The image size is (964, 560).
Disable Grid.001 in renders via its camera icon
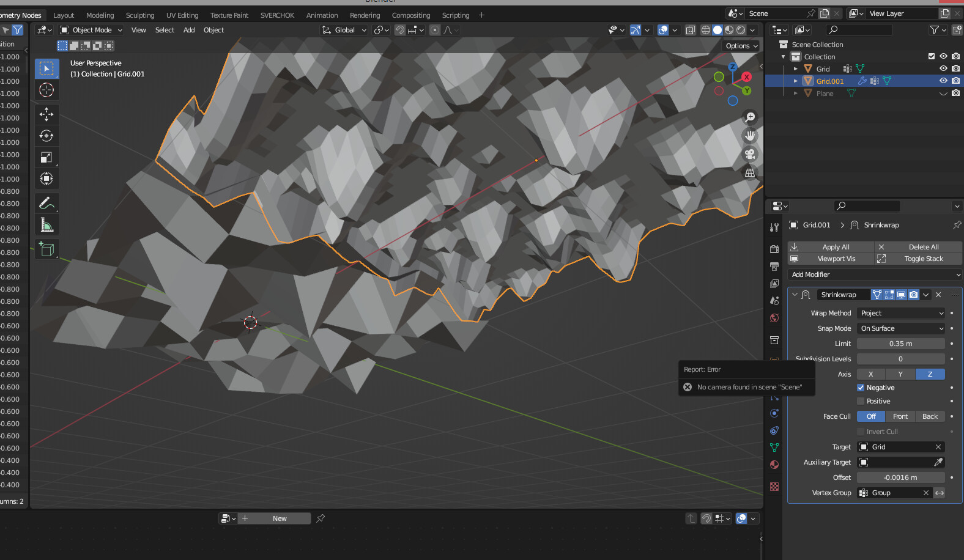(x=955, y=81)
